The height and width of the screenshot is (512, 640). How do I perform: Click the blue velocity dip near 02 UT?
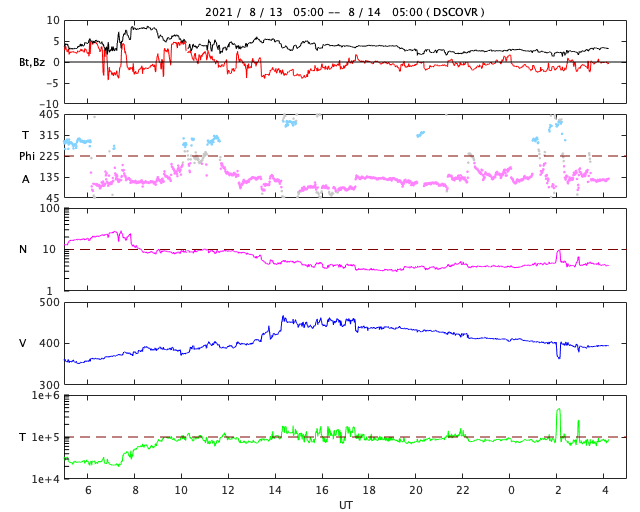tap(558, 350)
